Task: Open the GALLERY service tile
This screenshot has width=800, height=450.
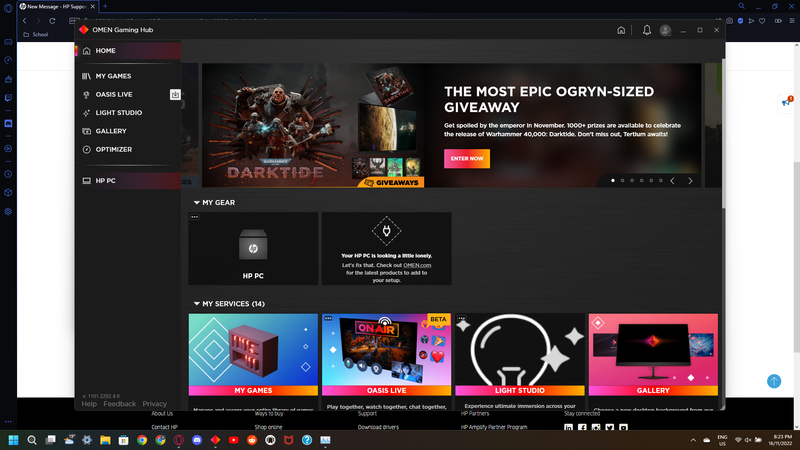Action: 653,355
